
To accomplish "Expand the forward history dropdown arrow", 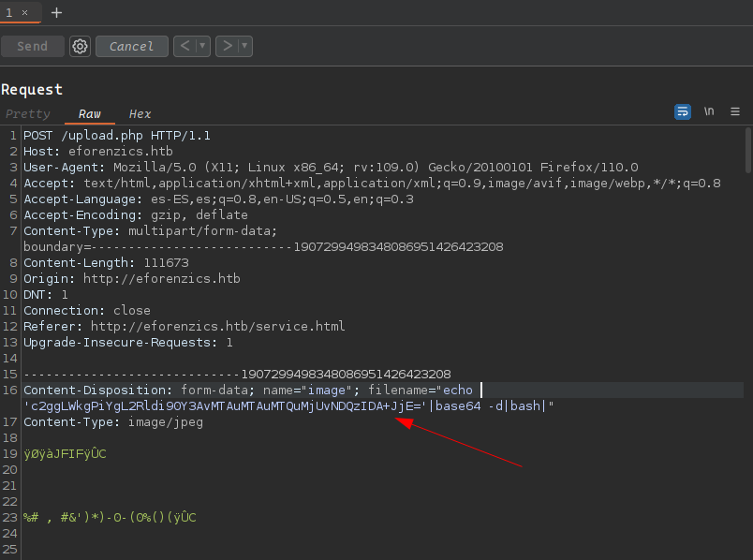I will coord(245,46).
